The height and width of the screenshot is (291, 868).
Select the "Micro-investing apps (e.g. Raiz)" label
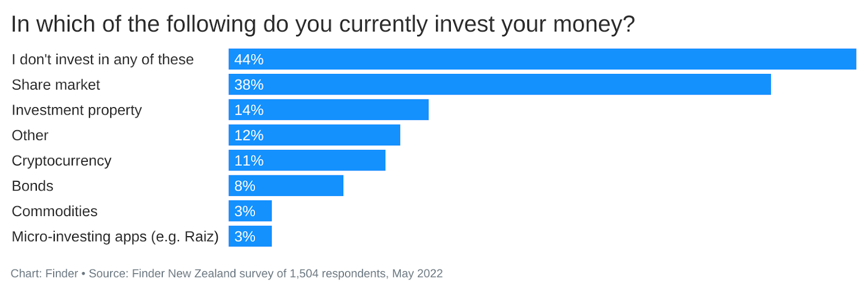tap(115, 237)
